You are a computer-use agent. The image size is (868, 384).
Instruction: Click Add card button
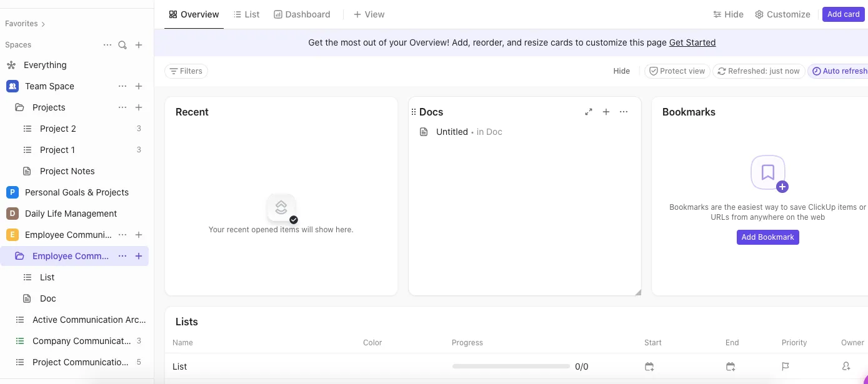[843, 14]
